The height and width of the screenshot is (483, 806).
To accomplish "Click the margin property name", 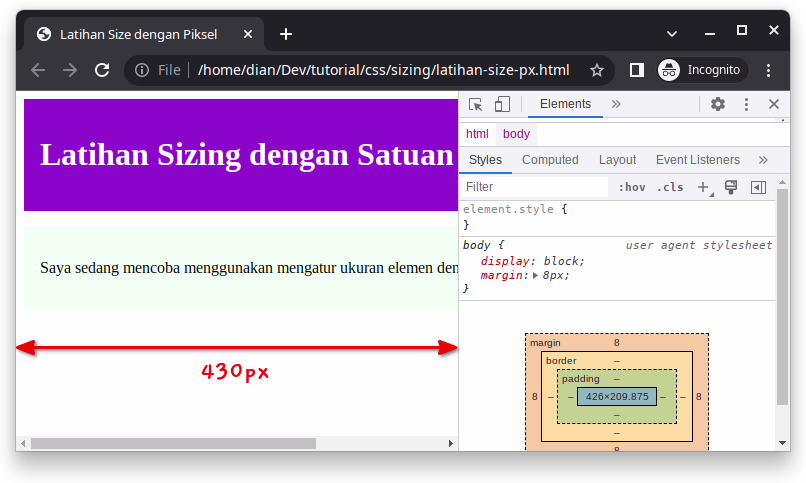I will coord(502,275).
